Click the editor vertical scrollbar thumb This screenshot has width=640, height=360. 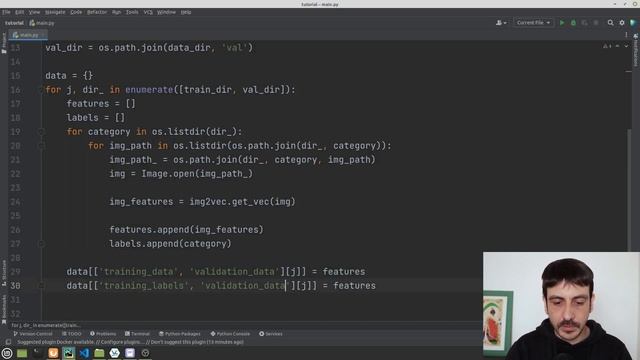(629, 190)
